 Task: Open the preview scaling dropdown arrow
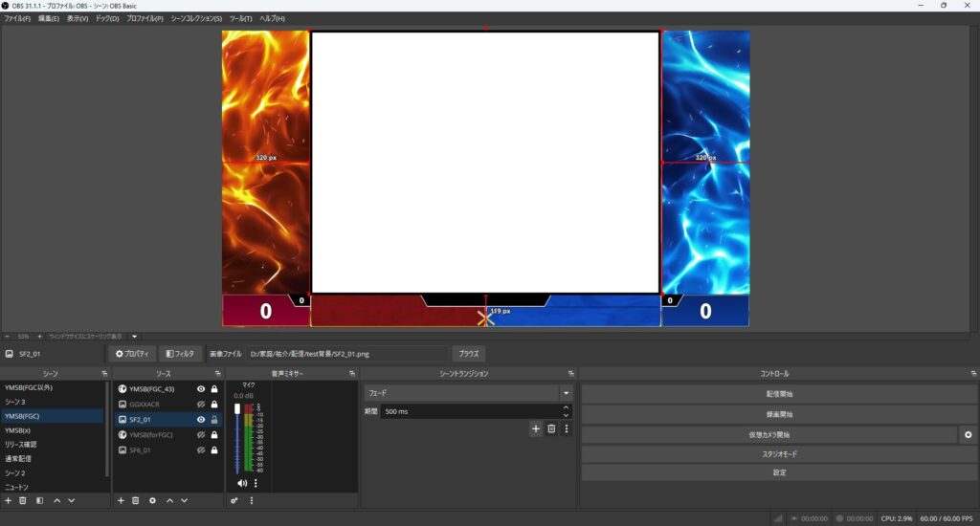[134, 336]
